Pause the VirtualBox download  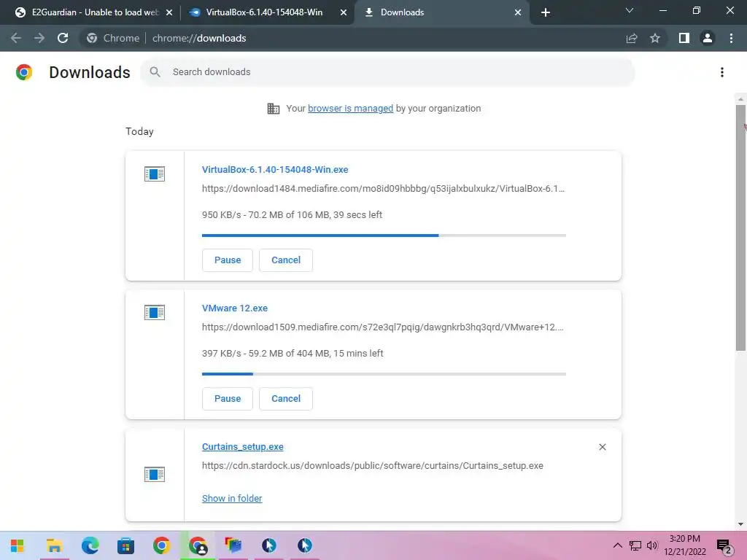pos(228,260)
